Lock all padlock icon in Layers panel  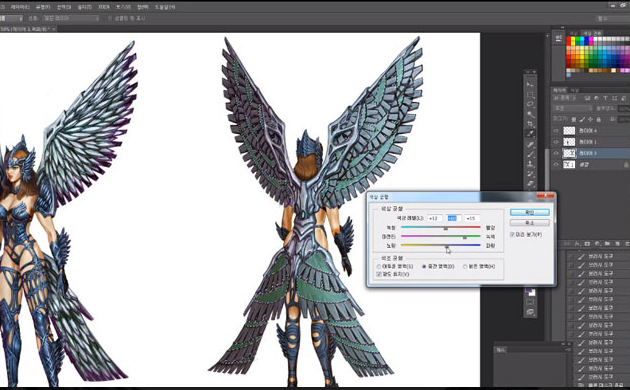pyautogui.click(x=599, y=119)
